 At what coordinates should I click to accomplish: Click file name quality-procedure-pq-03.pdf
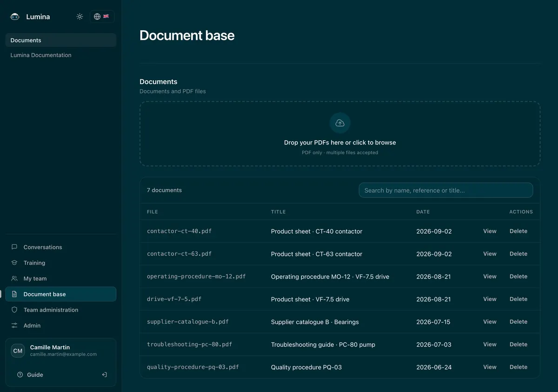[x=193, y=367]
